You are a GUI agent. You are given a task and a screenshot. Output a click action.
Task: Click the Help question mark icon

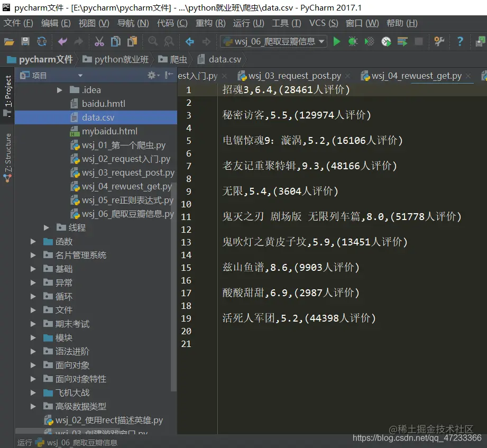point(460,41)
